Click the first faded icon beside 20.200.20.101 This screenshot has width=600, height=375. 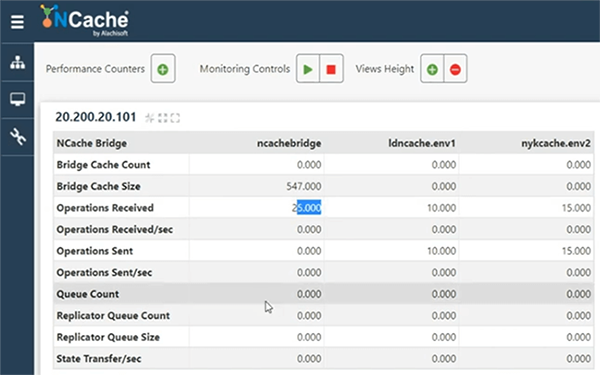(x=150, y=118)
